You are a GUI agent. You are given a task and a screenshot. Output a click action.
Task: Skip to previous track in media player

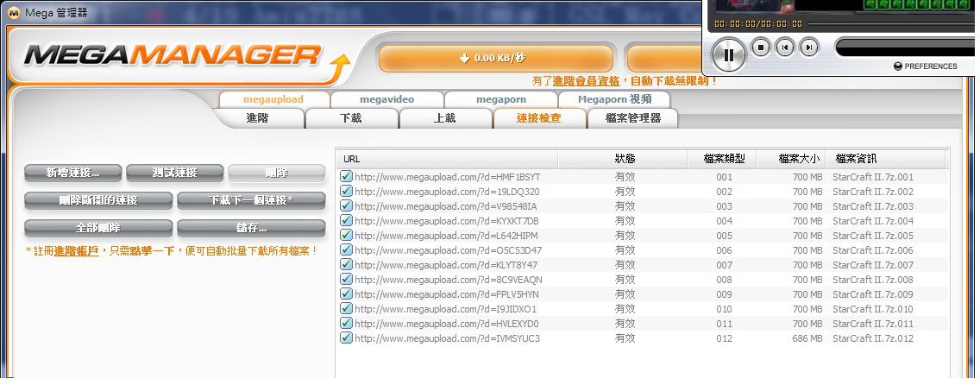pos(784,47)
